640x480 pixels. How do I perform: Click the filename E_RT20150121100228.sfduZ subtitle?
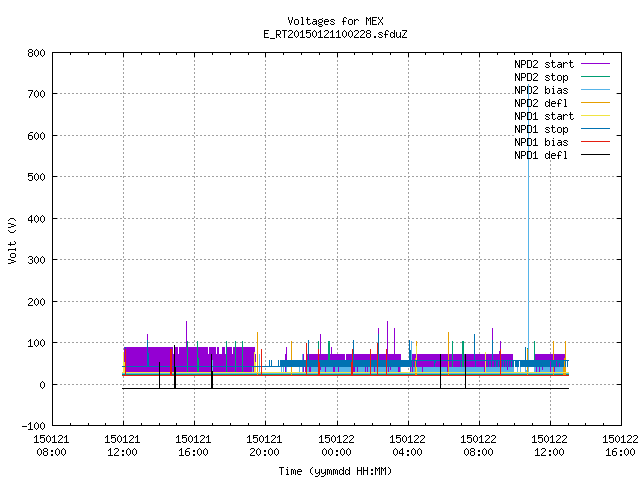[x=335, y=34]
